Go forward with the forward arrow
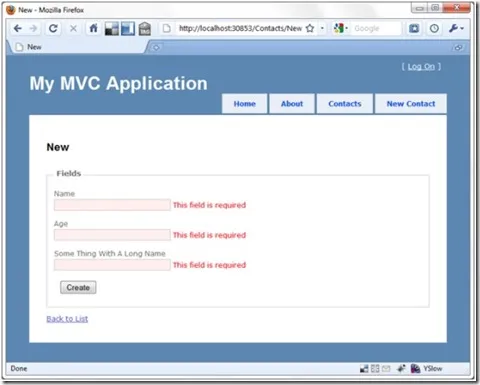This screenshot has width=480, height=385. [33, 29]
